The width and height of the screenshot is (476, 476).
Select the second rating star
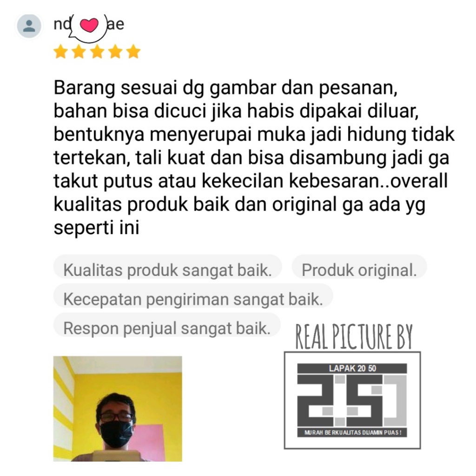[79, 52]
